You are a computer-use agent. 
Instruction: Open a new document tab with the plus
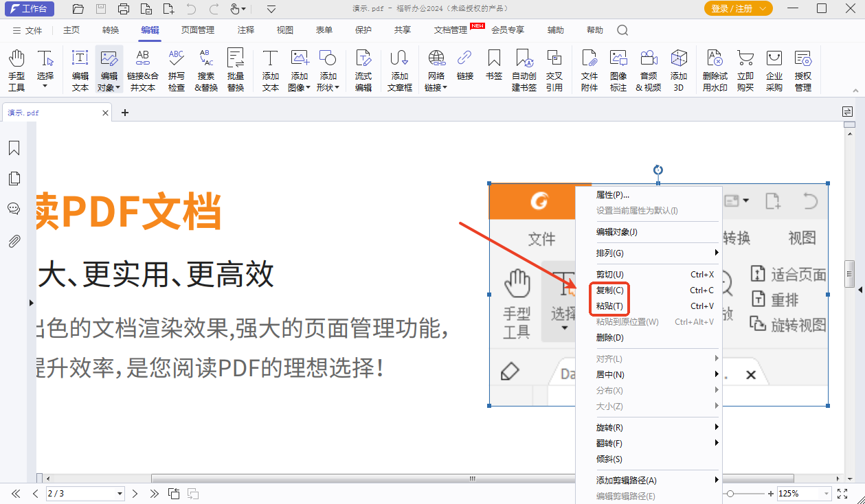[x=124, y=112]
